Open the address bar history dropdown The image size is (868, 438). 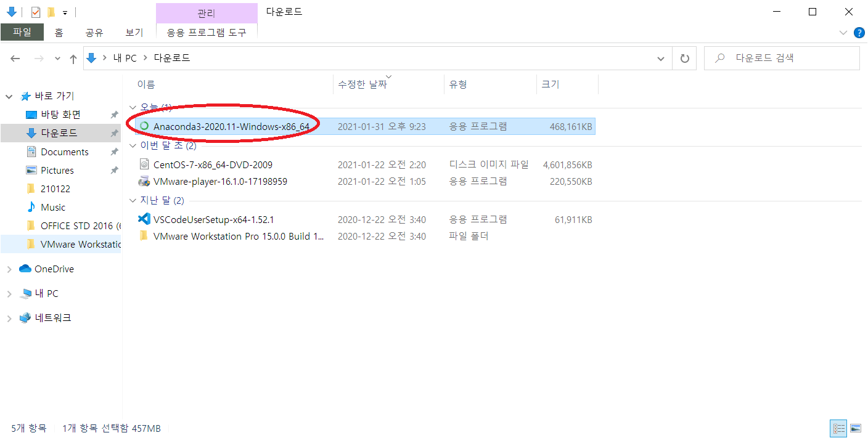point(661,59)
